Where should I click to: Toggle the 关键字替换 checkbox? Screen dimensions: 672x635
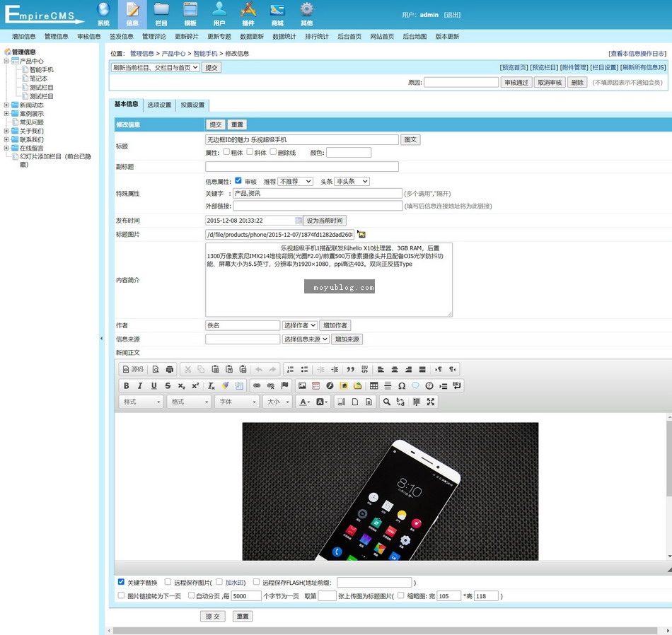coord(121,582)
